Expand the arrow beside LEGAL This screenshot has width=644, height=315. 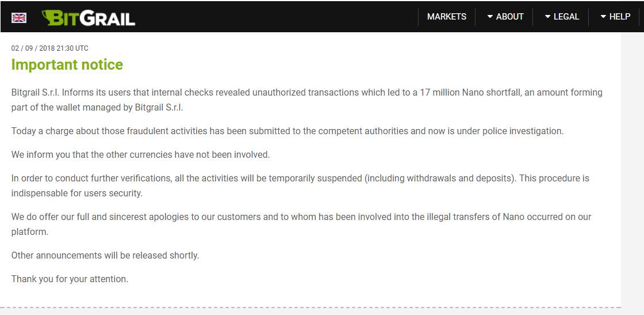[x=547, y=17]
